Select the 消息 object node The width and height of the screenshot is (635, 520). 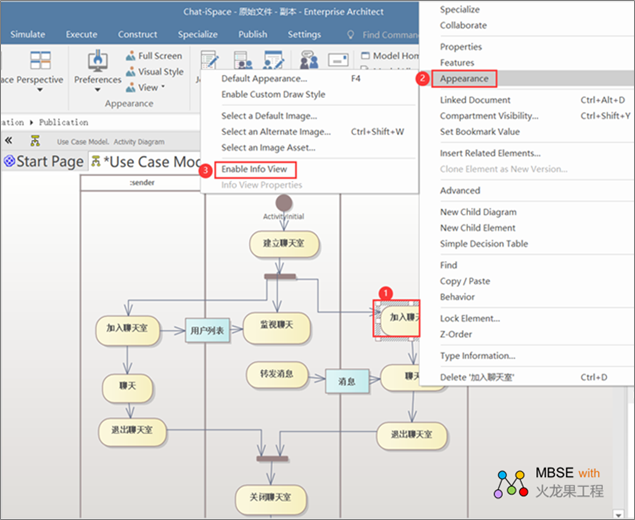[347, 381]
